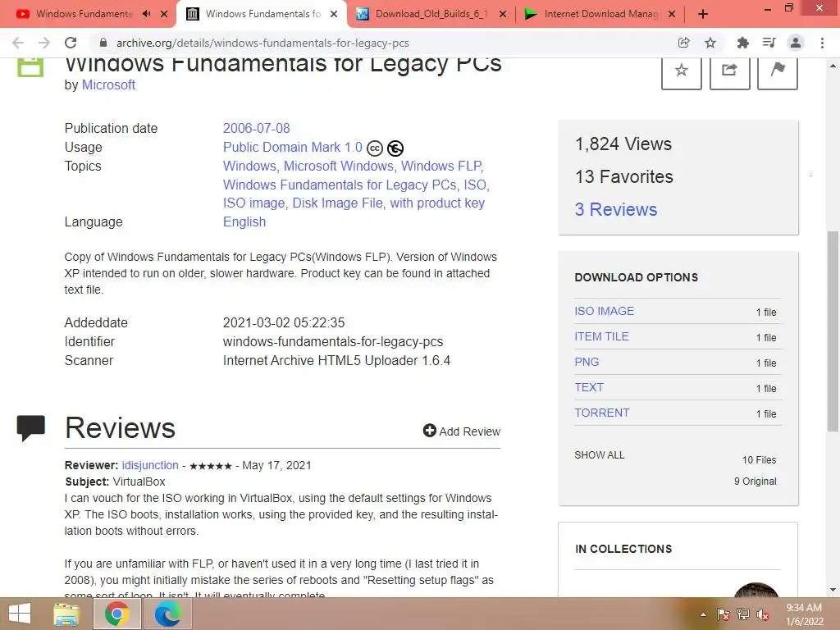Click the muted volume tray icon
This screenshot has width=840, height=630.
click(x=763, y=614)
